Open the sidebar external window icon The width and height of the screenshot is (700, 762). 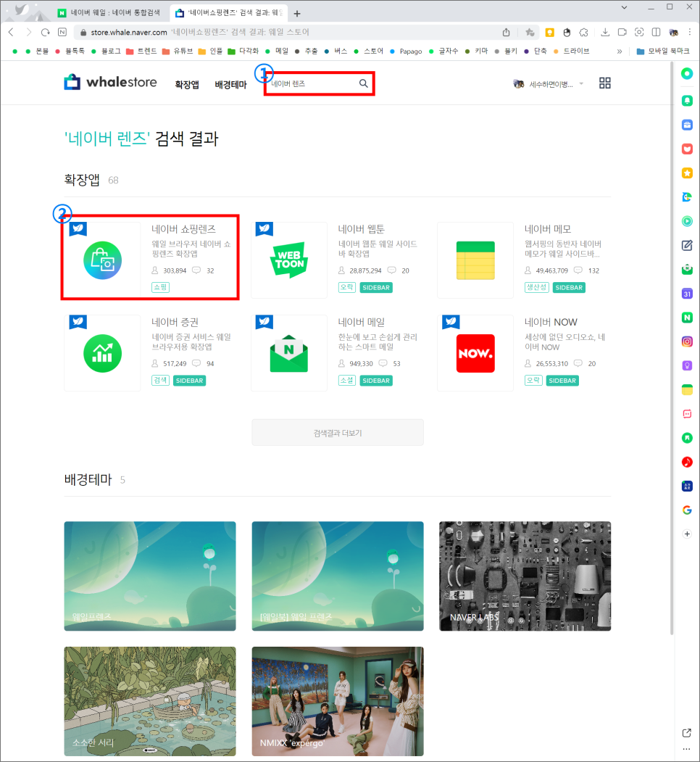coord(686,733)
